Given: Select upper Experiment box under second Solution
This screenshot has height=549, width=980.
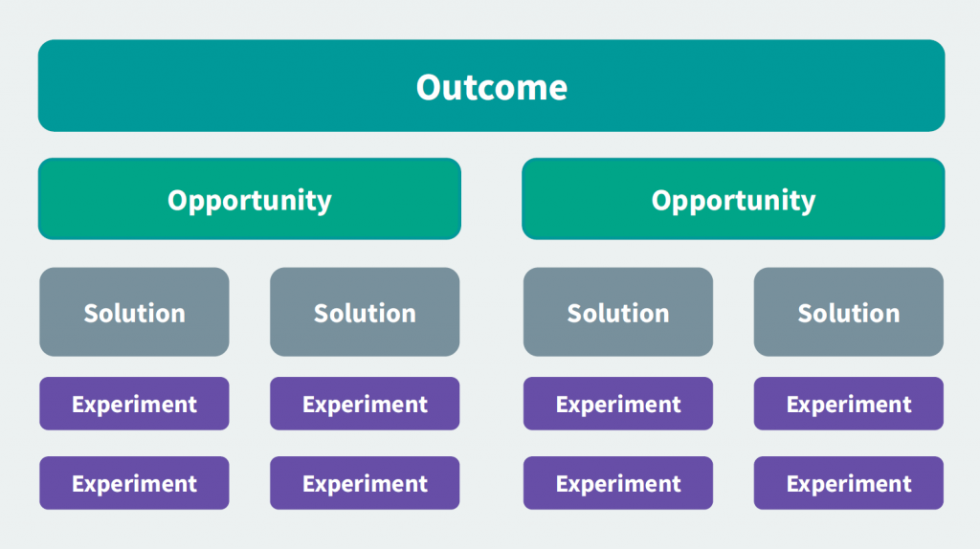Looking at the screenshot, I should (x=365, y=404).
